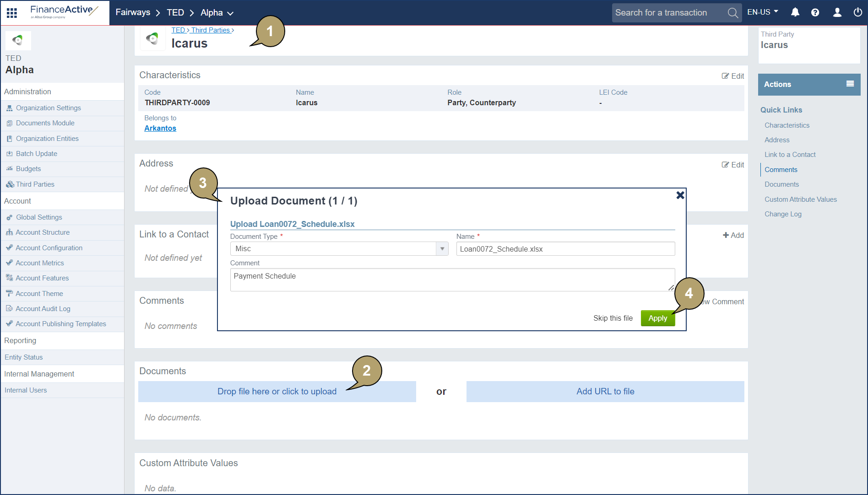Screen dimensions: 868x495
Task: Open the Actions hamburger menu icon
Action: [850, 84]
